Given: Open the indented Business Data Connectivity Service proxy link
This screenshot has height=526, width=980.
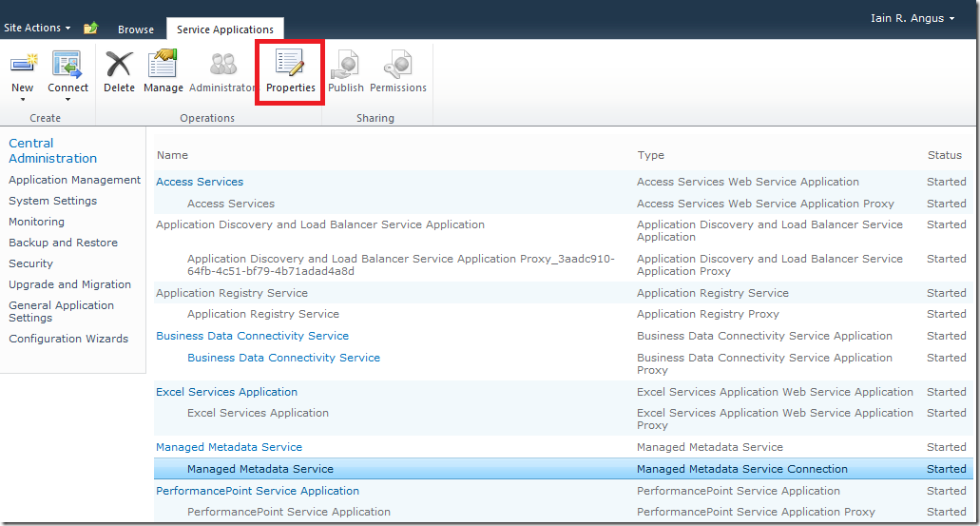Looking at the screenshot, I should pyautogui.click(x=283, y=358).
